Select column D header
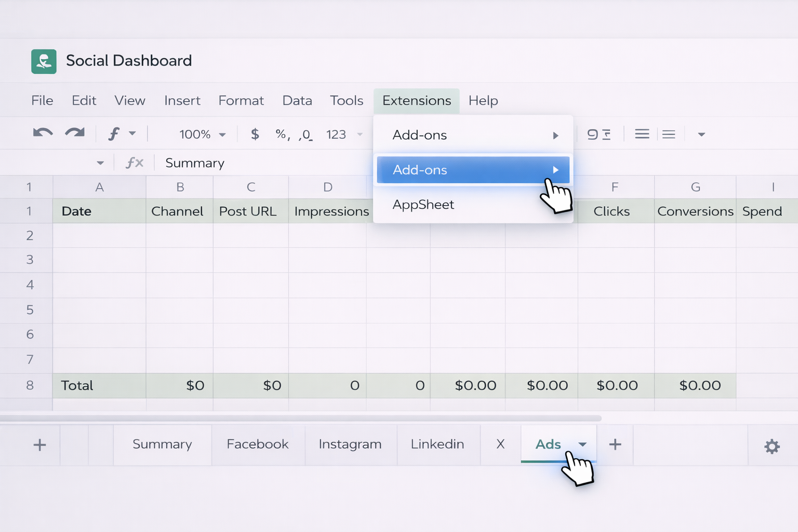Screen dimensions: 798x532 (328, 187)
